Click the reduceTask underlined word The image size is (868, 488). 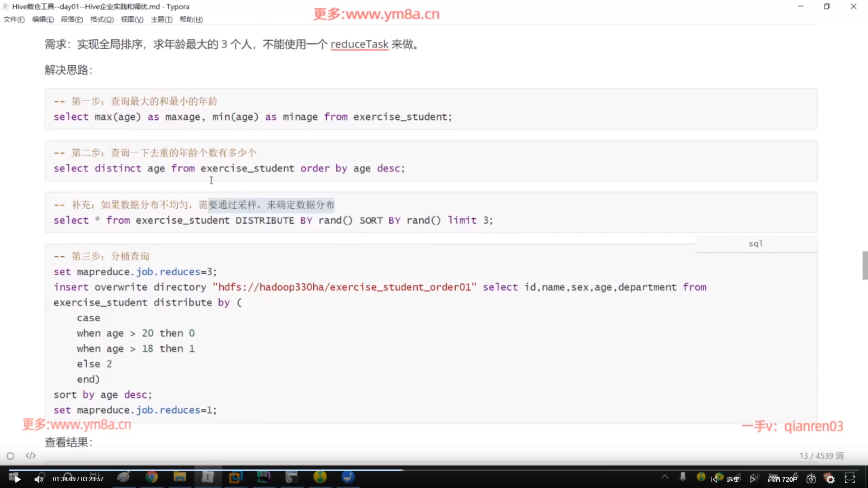coord(359,44)
